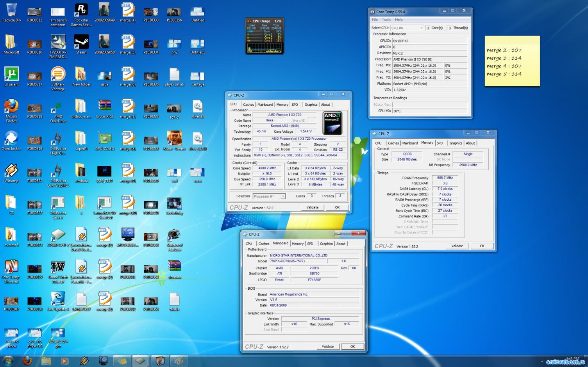Select the xlive.dll file icon
The image size is (588, 367).
198,109
